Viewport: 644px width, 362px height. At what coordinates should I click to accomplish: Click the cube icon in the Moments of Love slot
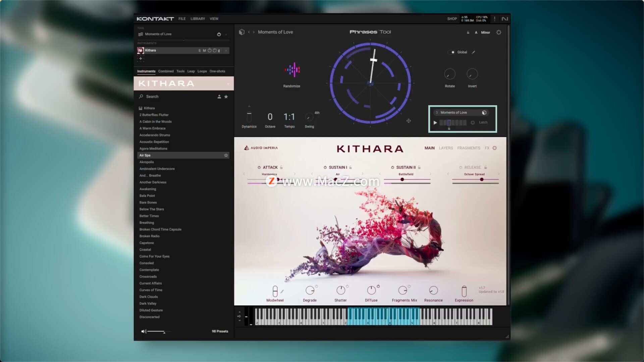[x=484, y=113]
